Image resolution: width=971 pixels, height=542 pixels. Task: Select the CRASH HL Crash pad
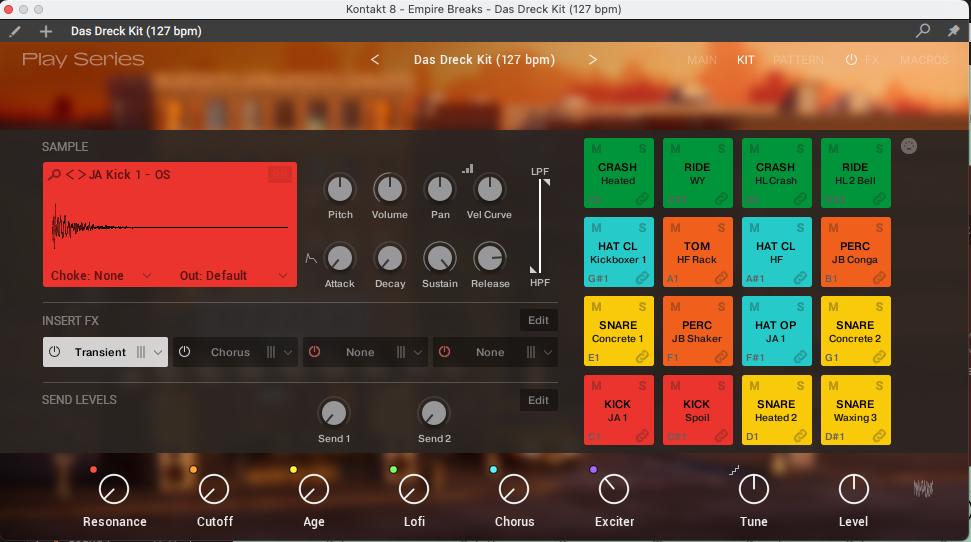tap(776, 173)
